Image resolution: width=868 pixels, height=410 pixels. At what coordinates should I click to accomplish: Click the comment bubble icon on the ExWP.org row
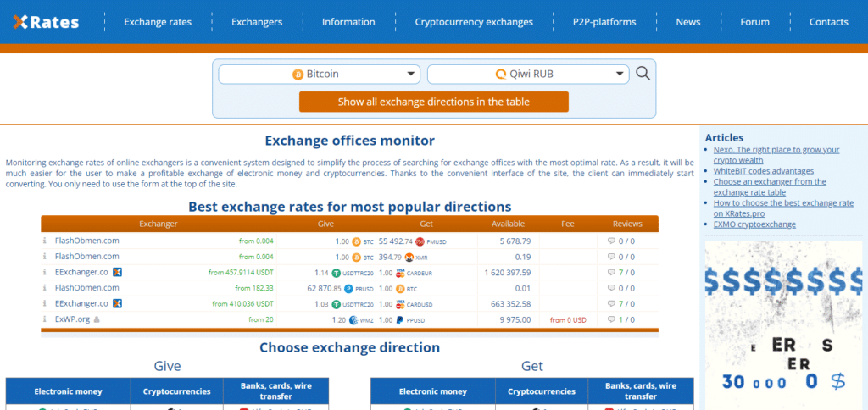tap(611, 320)
